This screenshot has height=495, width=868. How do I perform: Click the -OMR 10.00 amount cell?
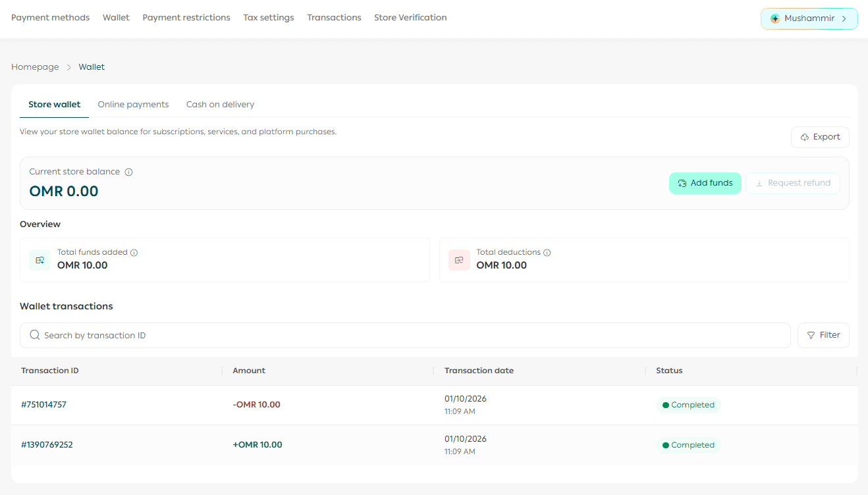pyautogui.click(x=256, y=405)
